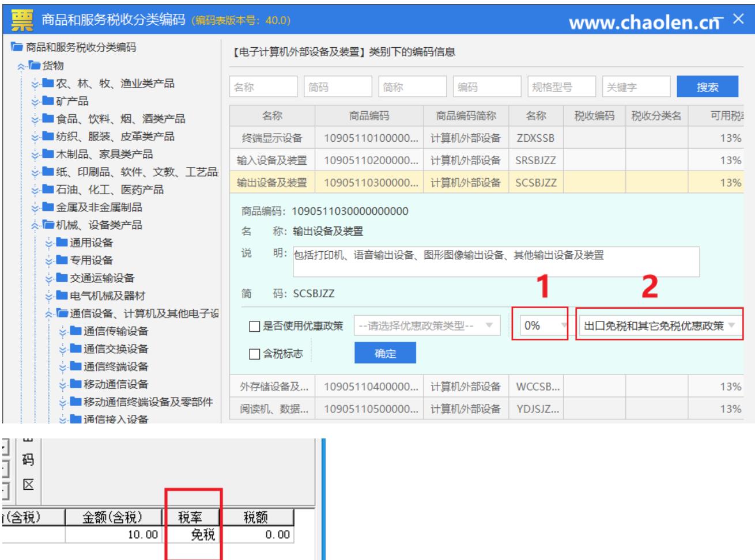Expand the 矿产品 tree node arrow

(x=35, y=101)
